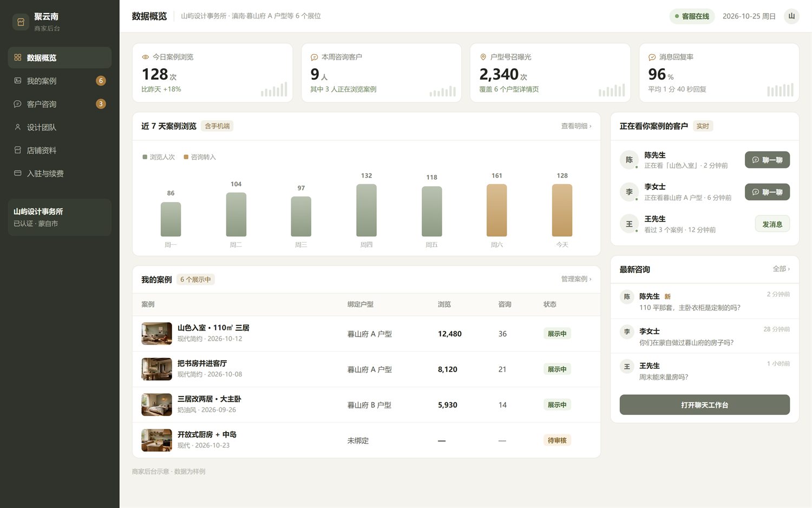Open thumbnail of 把书房并进客厅 case
This screenshot has height=508, width=812.
point(156,369)
